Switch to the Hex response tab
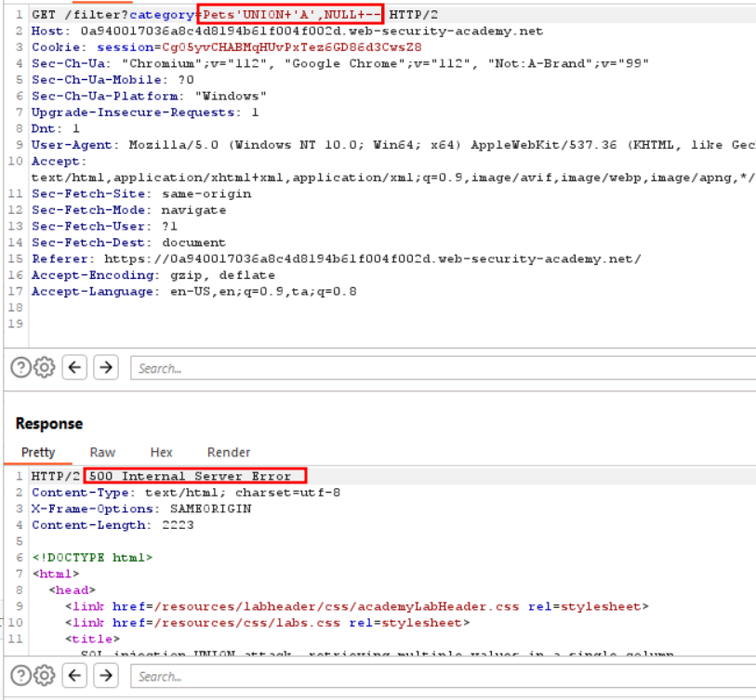Image resolution: width=756 pixels, height=700 pixels. (161, 452)
